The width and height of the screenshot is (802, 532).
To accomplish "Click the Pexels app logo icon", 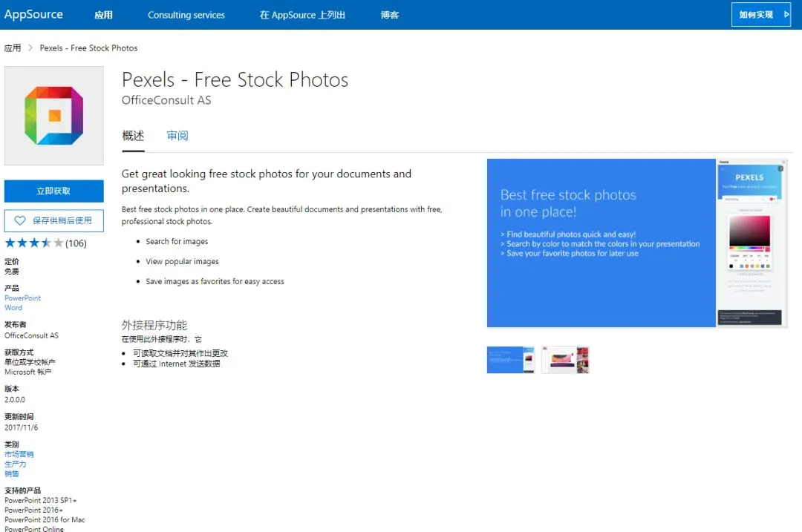I will (53, 116).
